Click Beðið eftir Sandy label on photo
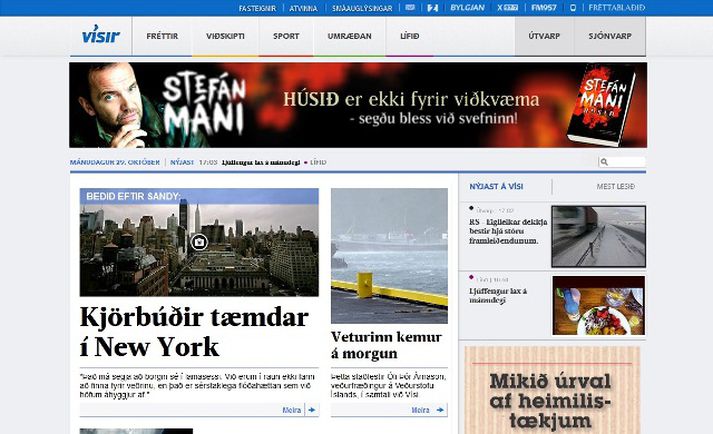The height and width of the screenshot is (434, 713). 133,197
